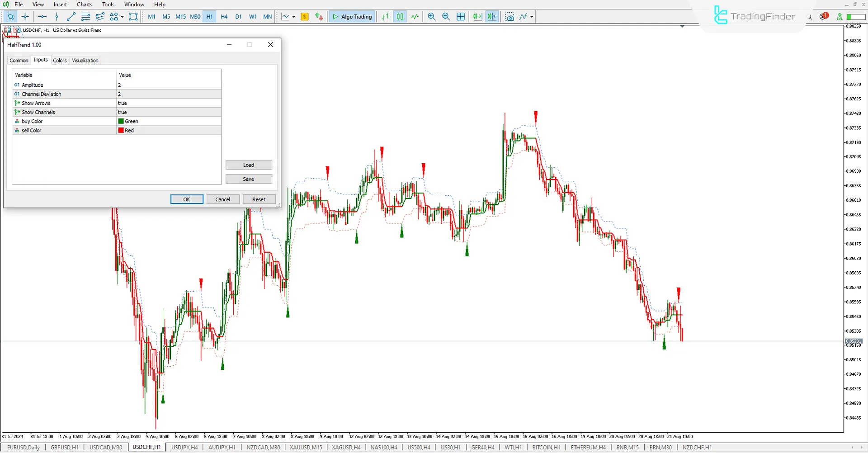The height and width of the screenshot is (453, 868).
Task: Take a chart screenshot with the camera icon
Action: (509, 16)
